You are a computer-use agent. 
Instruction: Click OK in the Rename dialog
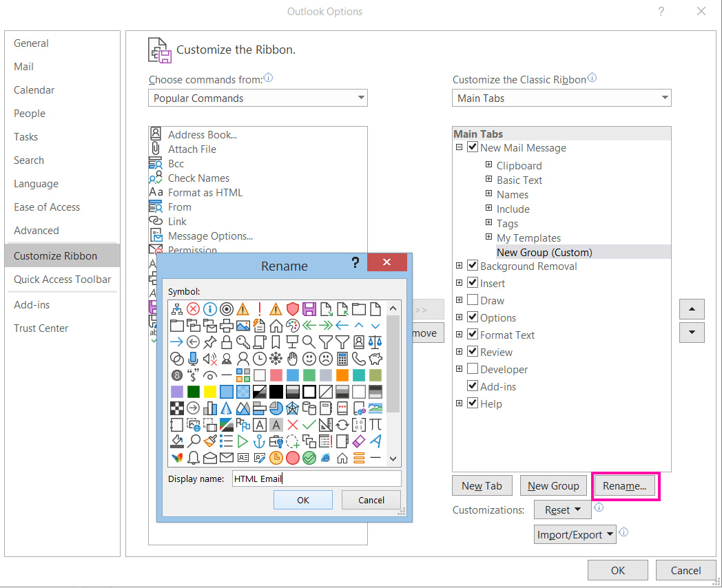coord(303,500)
